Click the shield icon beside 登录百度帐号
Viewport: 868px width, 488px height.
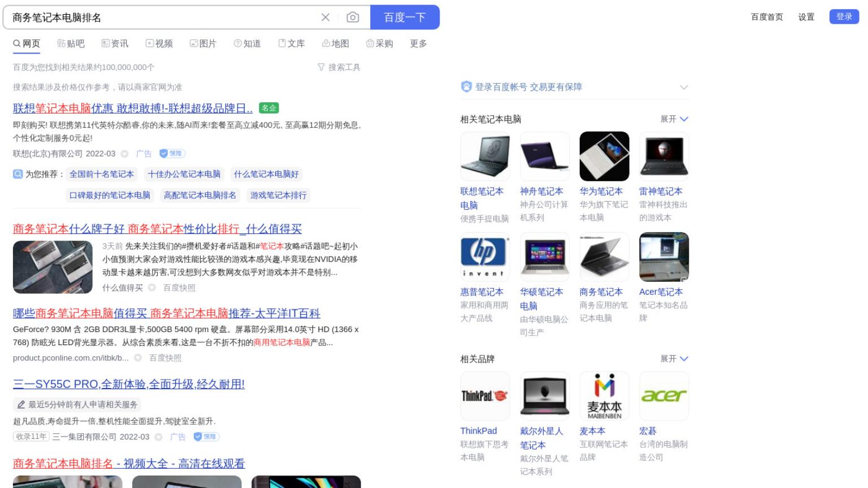click(466, 86)
